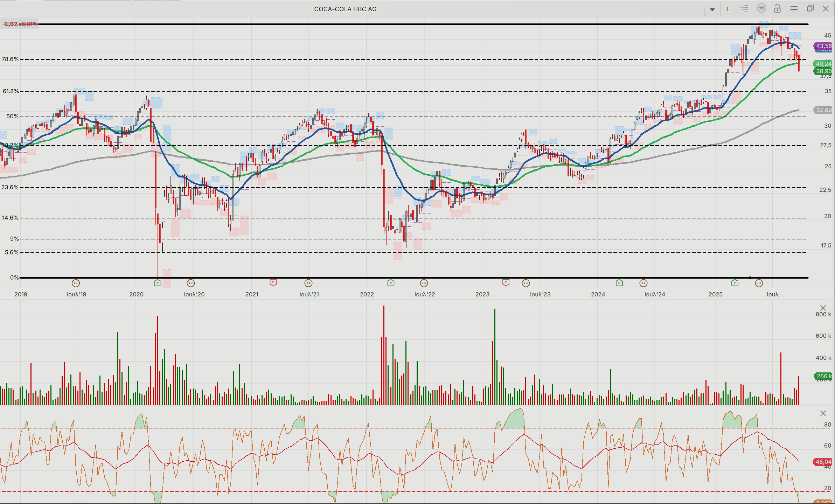Click the indented lines list icon
Screen dimensions: 835x504
(744, 9)
